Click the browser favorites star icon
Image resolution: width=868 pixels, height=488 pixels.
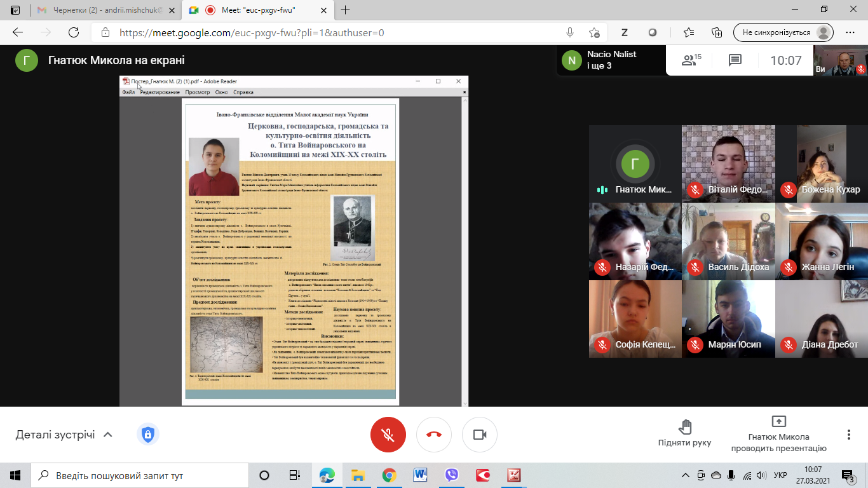pyautogui.click(x=688, y=32)
